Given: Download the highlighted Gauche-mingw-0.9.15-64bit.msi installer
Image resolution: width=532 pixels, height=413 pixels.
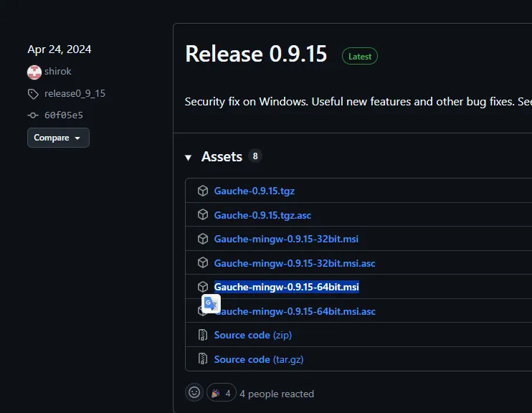Looking at the screenshot, I should pyautogui.click(x=286, y=287).
